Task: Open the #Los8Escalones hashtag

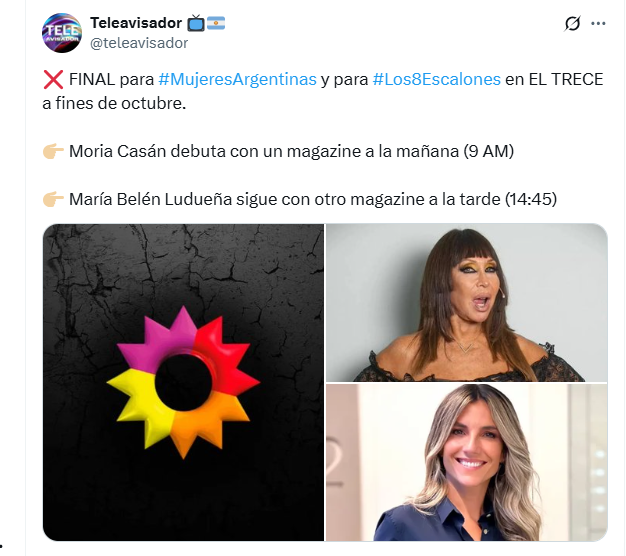Action: coord(436,79)
